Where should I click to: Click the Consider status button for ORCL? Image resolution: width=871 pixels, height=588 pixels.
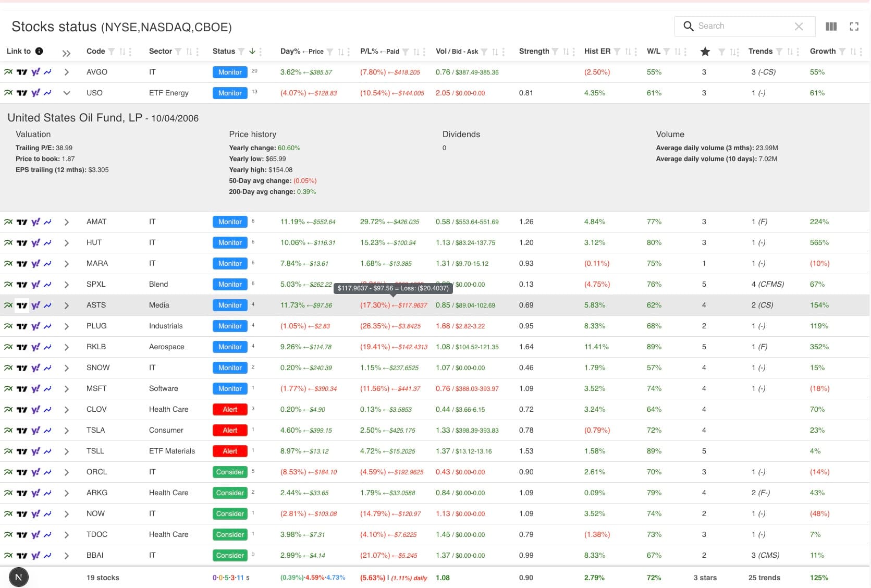click(x=230, y=472)
